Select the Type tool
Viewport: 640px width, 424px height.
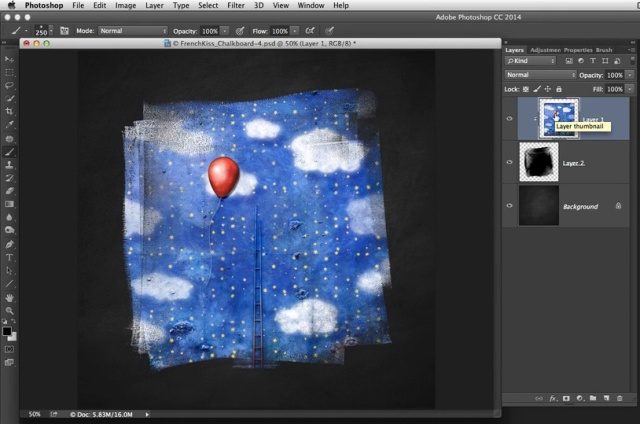[10, 257]
